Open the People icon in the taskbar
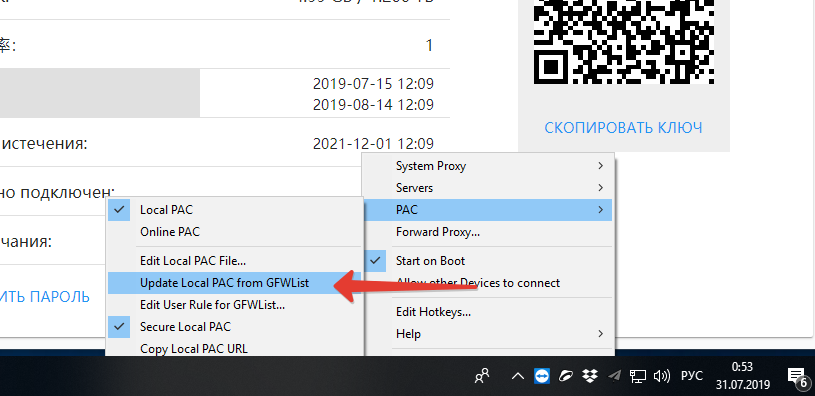815x396 pixels. click(x=482, y=376)
